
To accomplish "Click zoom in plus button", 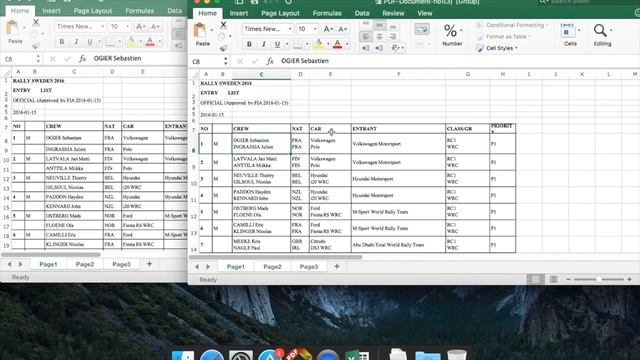I will [629, 280].
